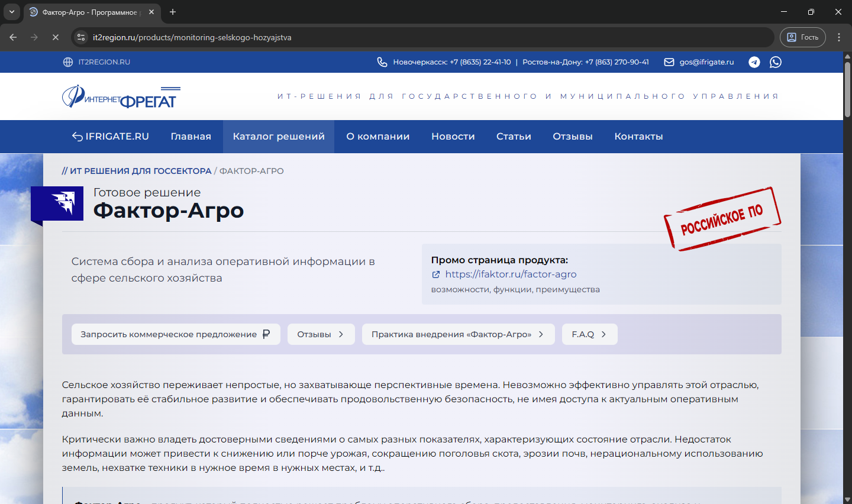The height and width of the screenshot is (504, 852).
Task: Open the О компании menu item
Action: (377, 137)
